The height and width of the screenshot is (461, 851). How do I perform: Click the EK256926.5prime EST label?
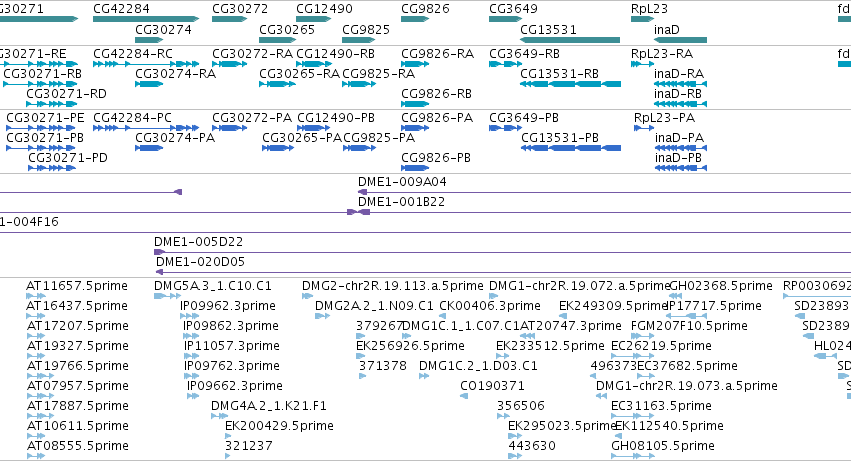[x=410, y=346]
